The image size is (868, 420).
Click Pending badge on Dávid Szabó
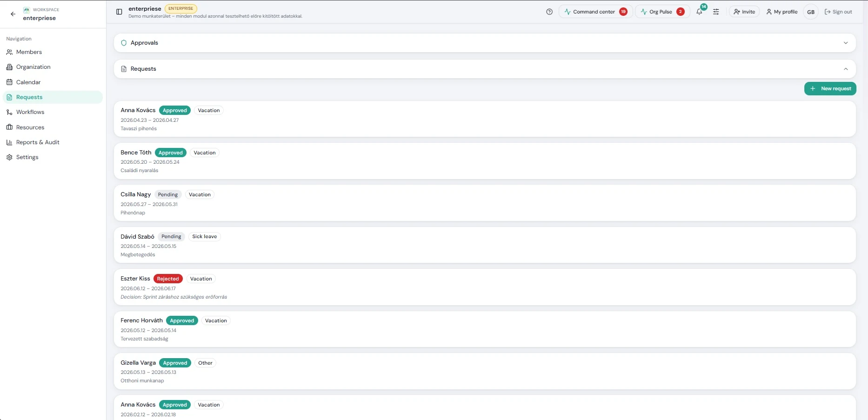[171, 237]
